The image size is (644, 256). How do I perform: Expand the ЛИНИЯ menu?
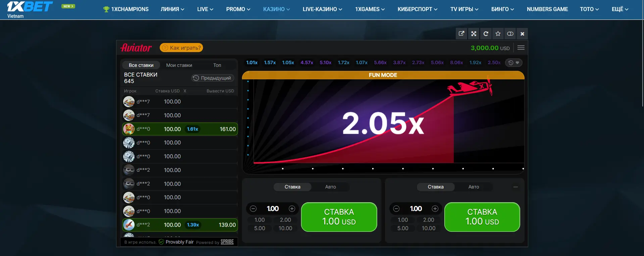[172, 9]
